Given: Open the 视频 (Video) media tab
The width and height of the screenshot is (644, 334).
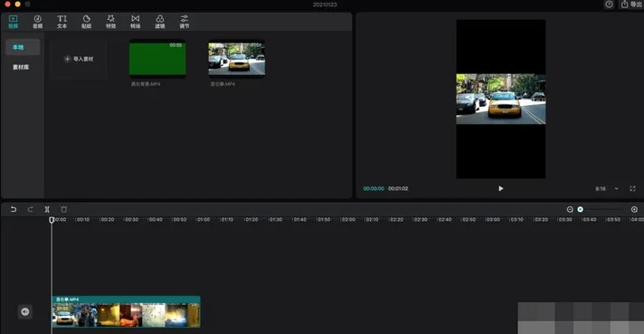Looking at the screenshot, I should (14, 22).
